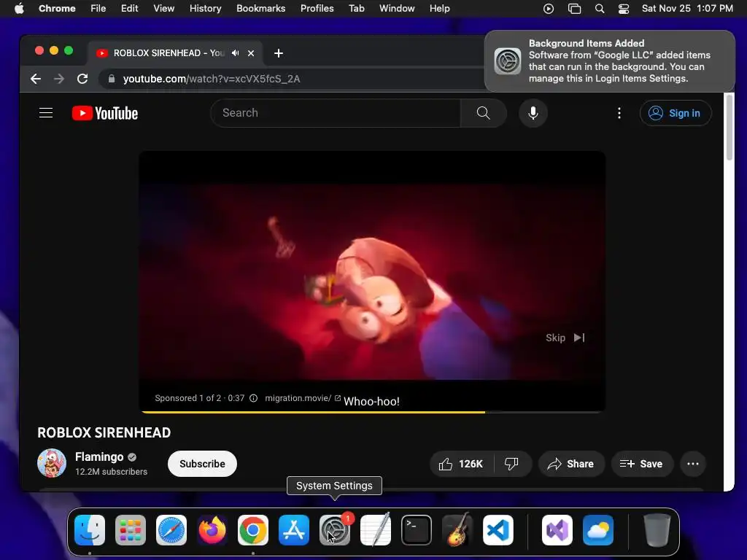Launch GarageBand from the Dock
Viewport: 747px width, 560px height.
pos(457,530)
